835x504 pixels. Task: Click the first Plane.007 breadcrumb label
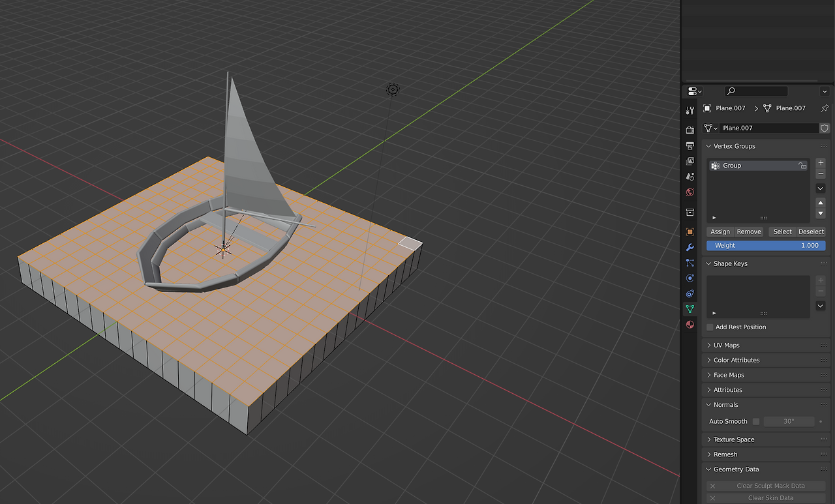pos(731,108)
